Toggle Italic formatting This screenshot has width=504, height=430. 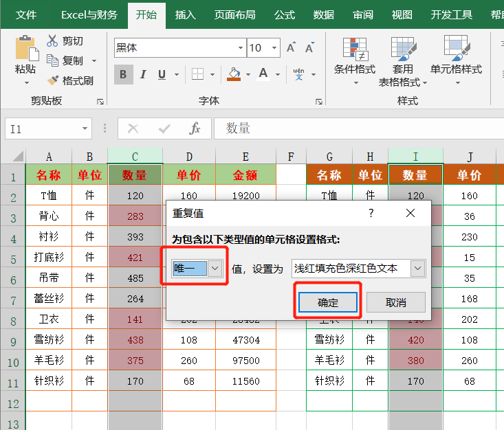pos(143,74)
